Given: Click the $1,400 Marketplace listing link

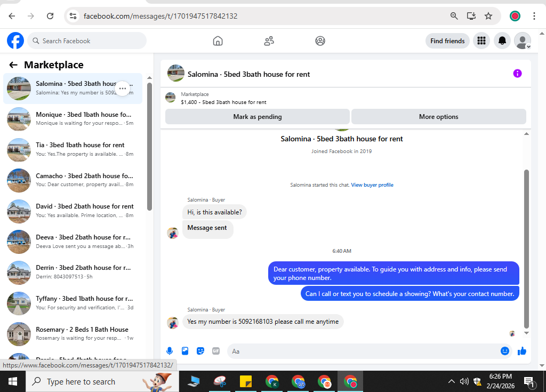Looking at the screenshot, I should (223, 102).
